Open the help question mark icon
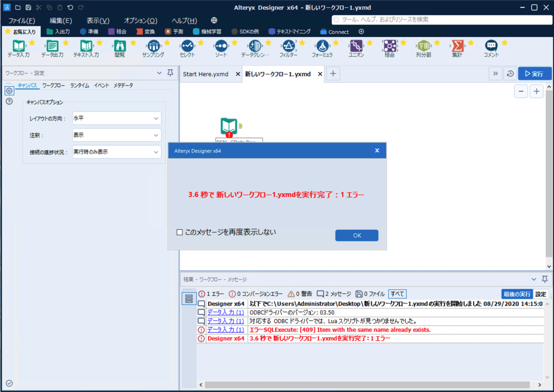Screen dimensions: 554x392 click(x=9, y=101)
